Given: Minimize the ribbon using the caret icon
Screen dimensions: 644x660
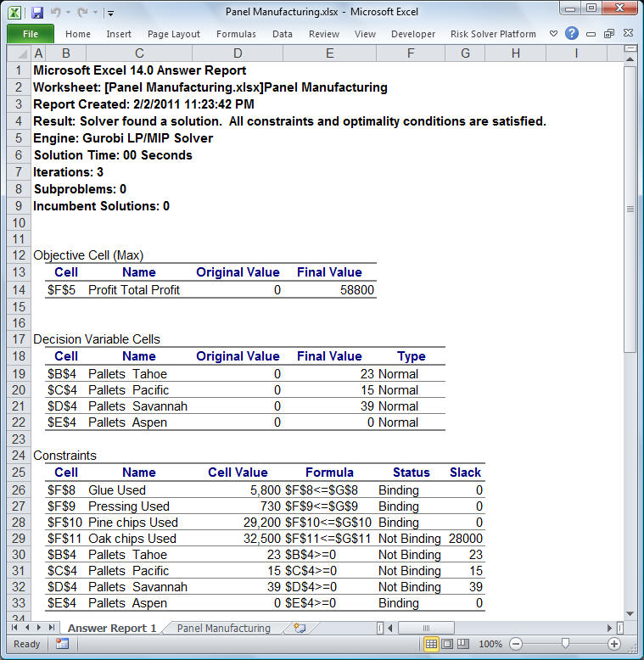Looking at the screenshot, I should click(x=553, y=34).
